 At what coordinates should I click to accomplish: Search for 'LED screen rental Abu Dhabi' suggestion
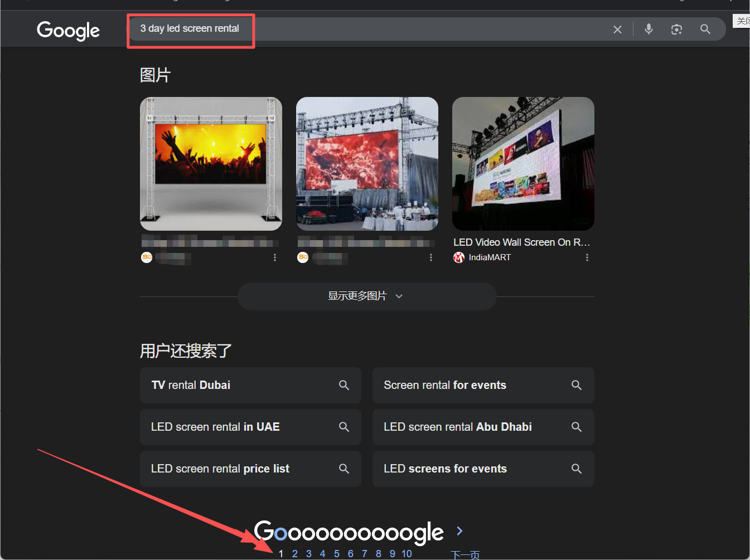coord(483,427)
